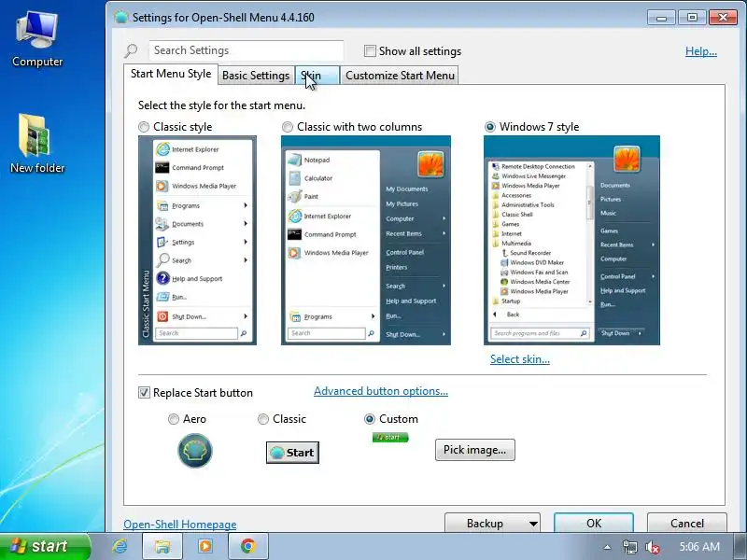This screenshot has width=747, height=560.
Task: Click the green start button
Action: [x=45, y=546]
